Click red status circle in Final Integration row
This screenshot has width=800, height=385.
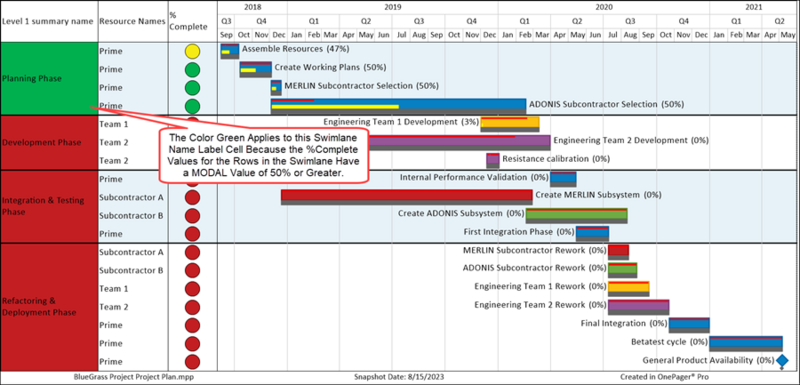click(192, 325)
